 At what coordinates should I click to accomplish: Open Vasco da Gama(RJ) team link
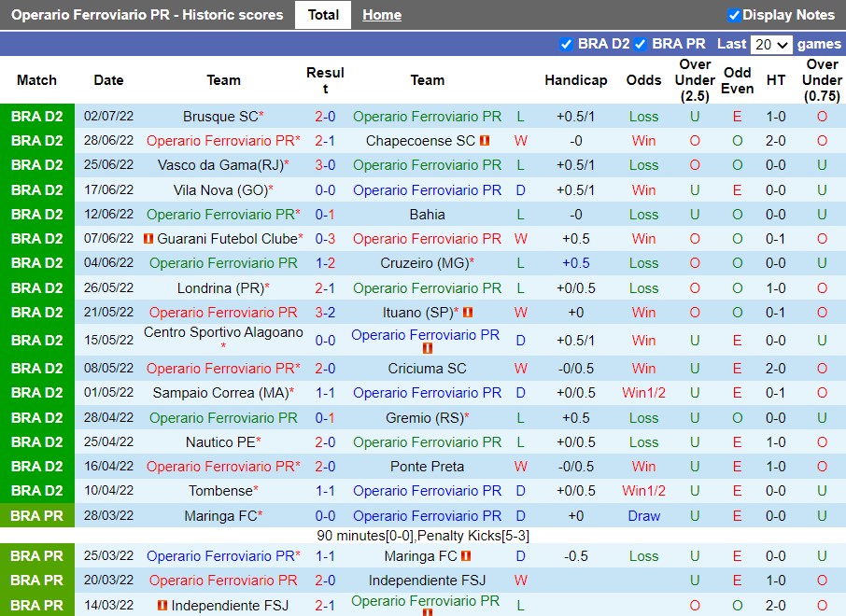(x=220, y=165)
